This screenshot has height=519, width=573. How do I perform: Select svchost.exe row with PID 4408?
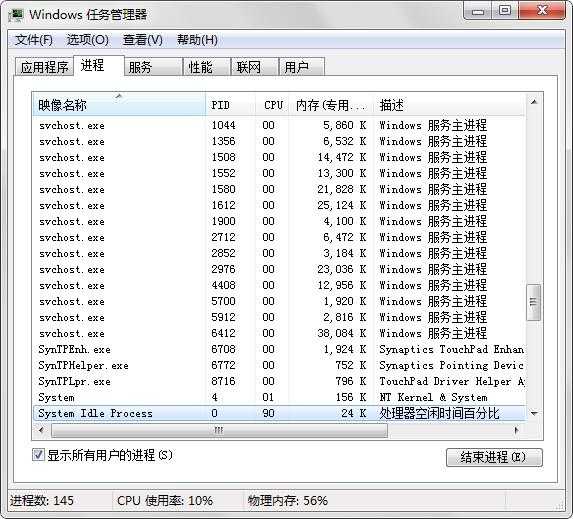tap(280, 285)
